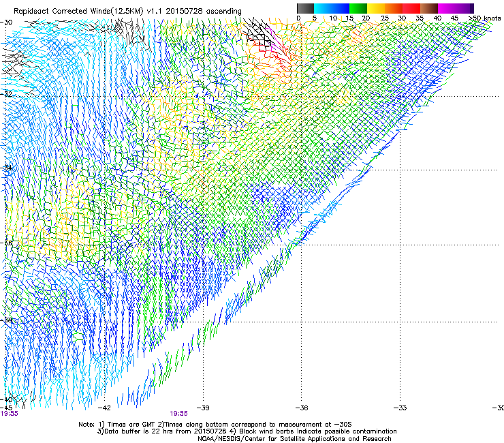The height and width of the screenshot is (443, 504).
Task: Click the '-33' longitude axis label
Action: [400, 408]
